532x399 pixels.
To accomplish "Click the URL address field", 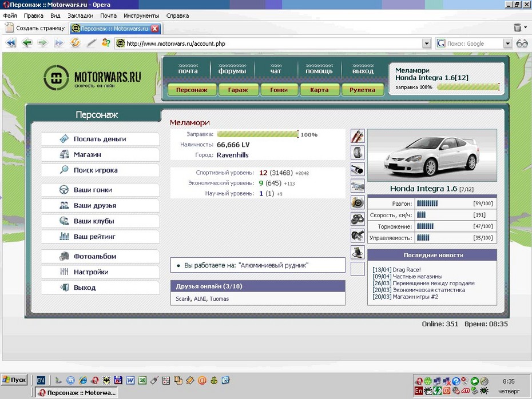I will point(273,43).
